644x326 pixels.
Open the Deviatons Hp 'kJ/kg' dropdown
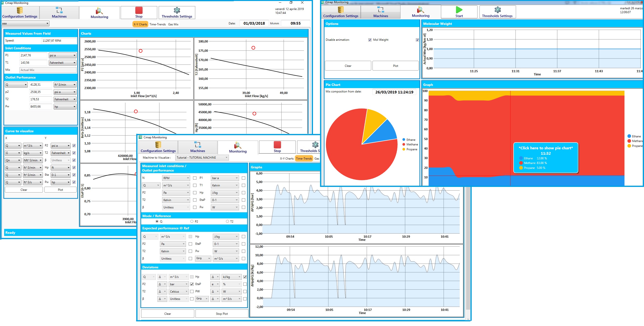(x=232, y=277)
